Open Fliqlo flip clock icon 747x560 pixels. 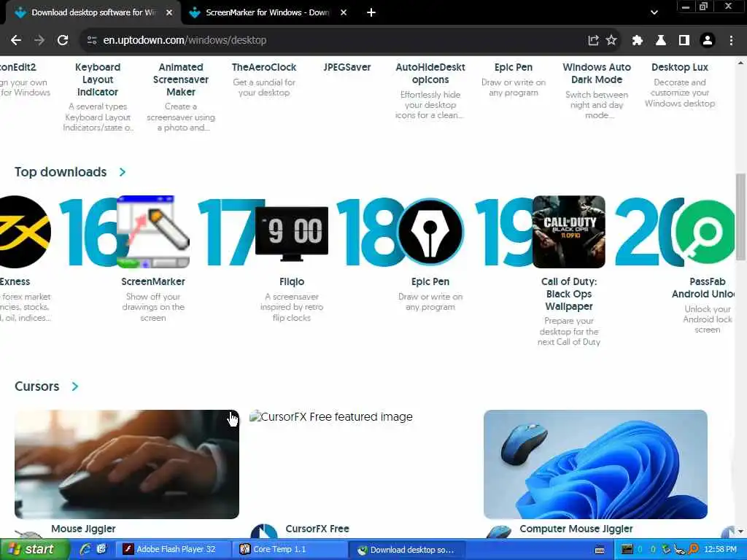click(292, 232)
